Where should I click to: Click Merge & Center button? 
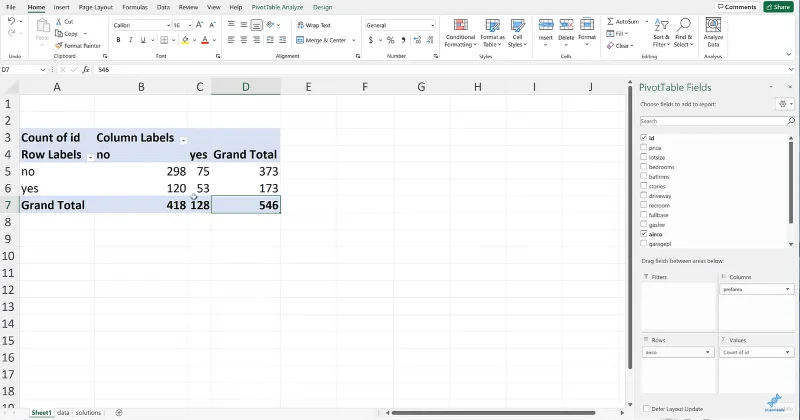tap(321, 40)
